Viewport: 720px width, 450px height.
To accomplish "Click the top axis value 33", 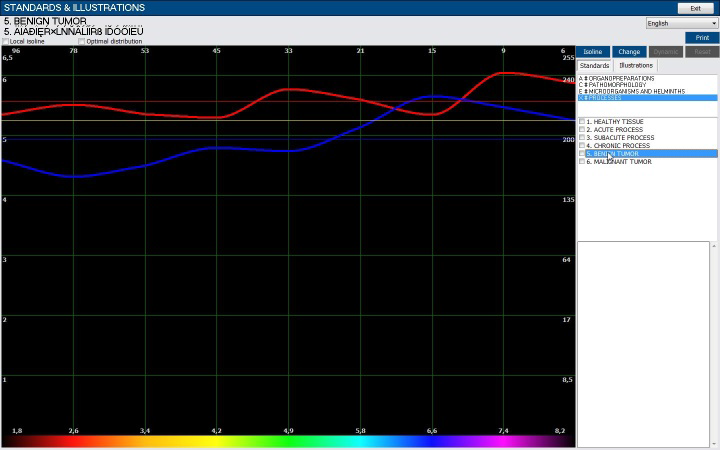I will pos(288,51).
